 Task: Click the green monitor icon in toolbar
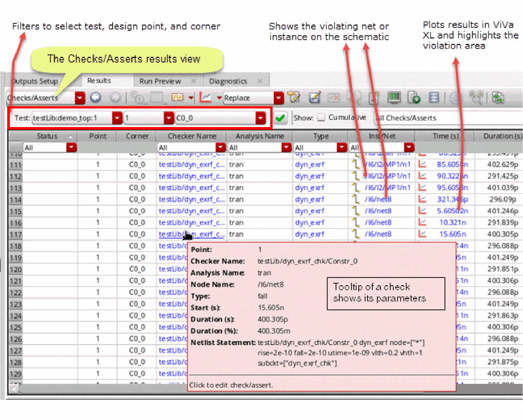(394, 98)
